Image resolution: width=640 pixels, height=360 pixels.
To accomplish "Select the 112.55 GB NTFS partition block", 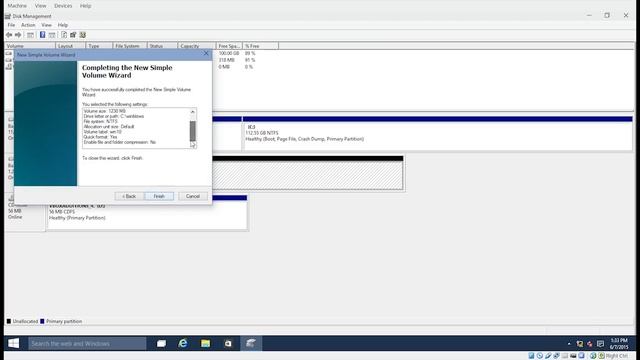I will (x=438, y=133).
